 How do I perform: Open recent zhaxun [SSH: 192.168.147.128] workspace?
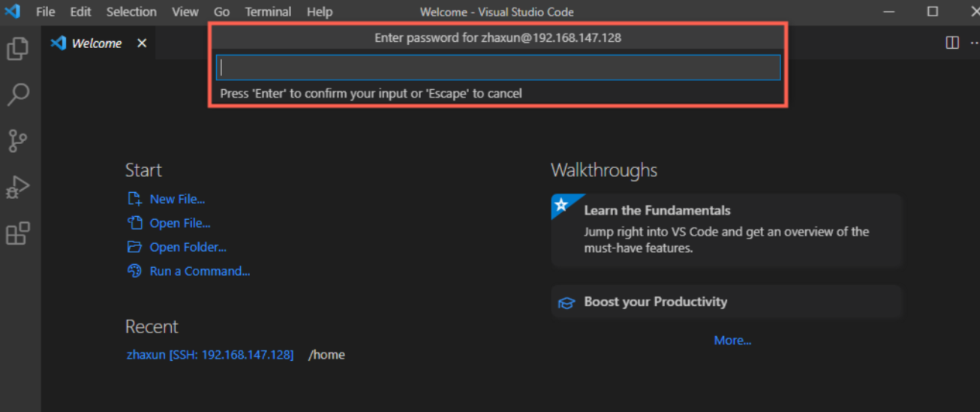coord(210,354)
